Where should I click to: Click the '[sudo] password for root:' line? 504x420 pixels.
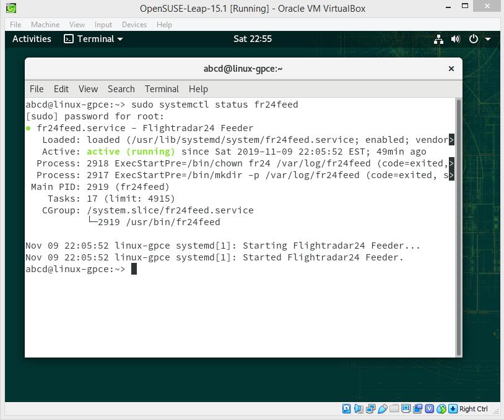[95, 116]
